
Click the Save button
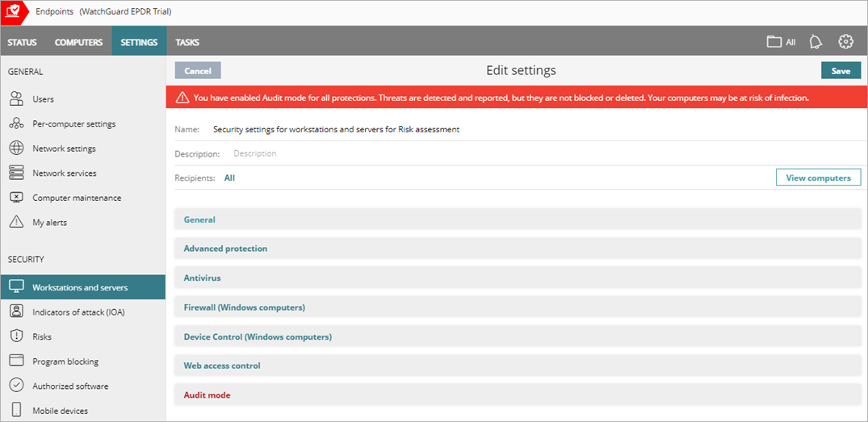(x=841, y=71)
